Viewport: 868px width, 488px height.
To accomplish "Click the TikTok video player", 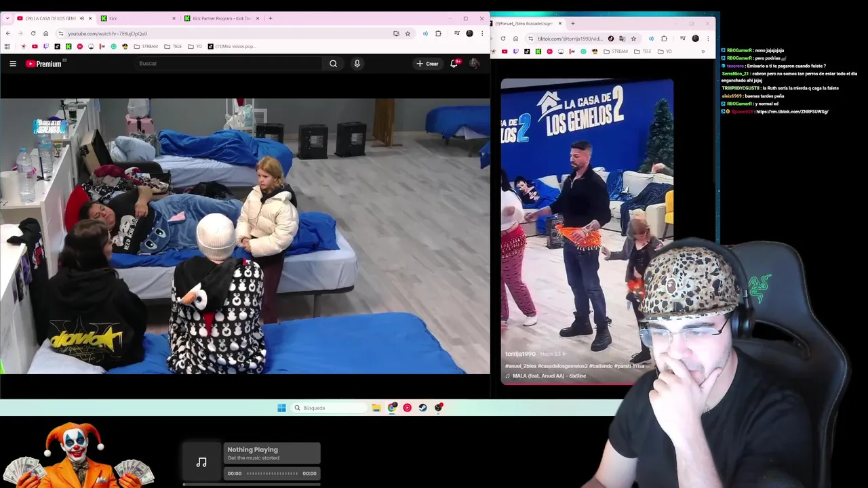I will click(587, 231).
